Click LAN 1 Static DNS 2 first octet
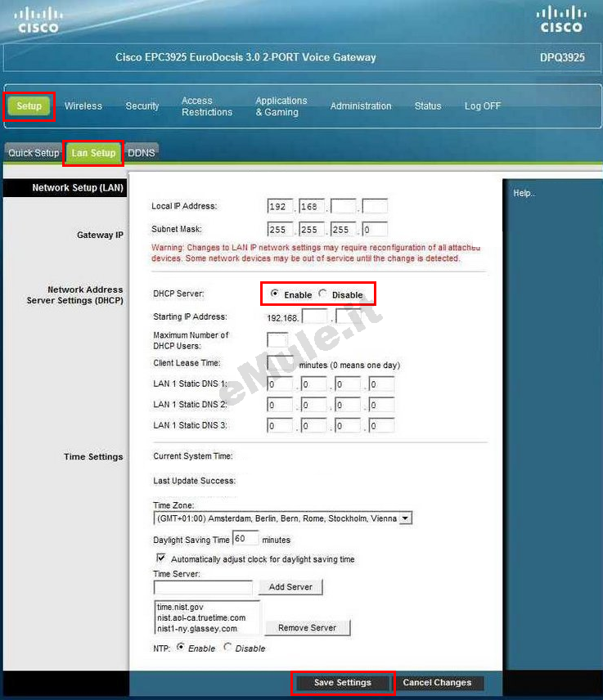Viewport: 603px width, 700px height. coord(280,405)
